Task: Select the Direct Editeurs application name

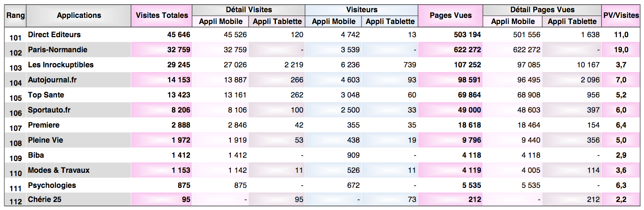Action: [54, 35]
